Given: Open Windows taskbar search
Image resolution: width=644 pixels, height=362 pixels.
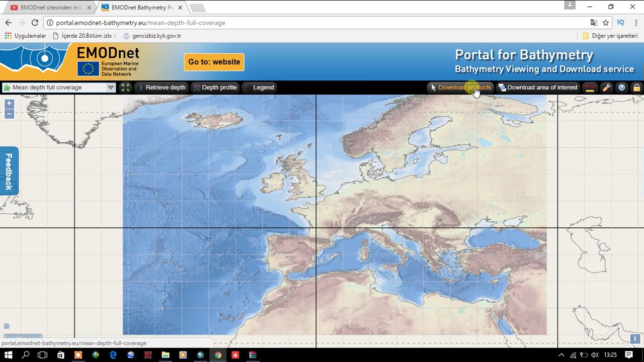Looking at the screenshot, I should pyautogui.click(x=26, y=355).
